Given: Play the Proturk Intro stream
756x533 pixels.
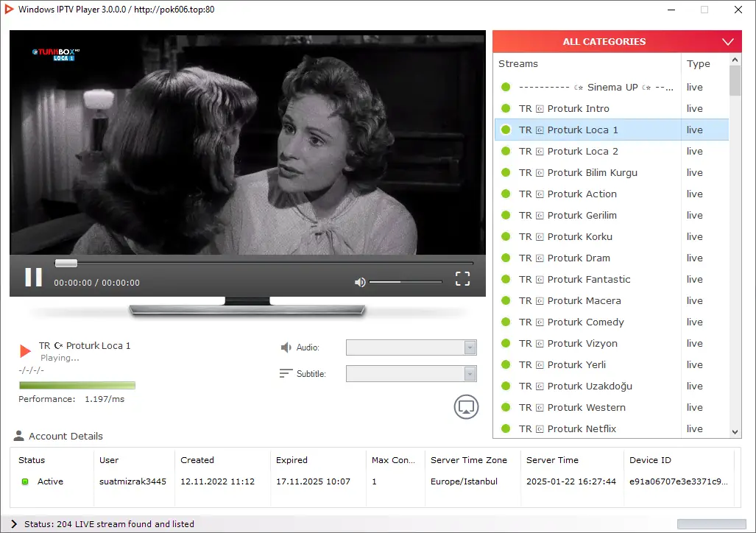Looking at the screenshot, I should pyautogui.click(x=612, y=108).
